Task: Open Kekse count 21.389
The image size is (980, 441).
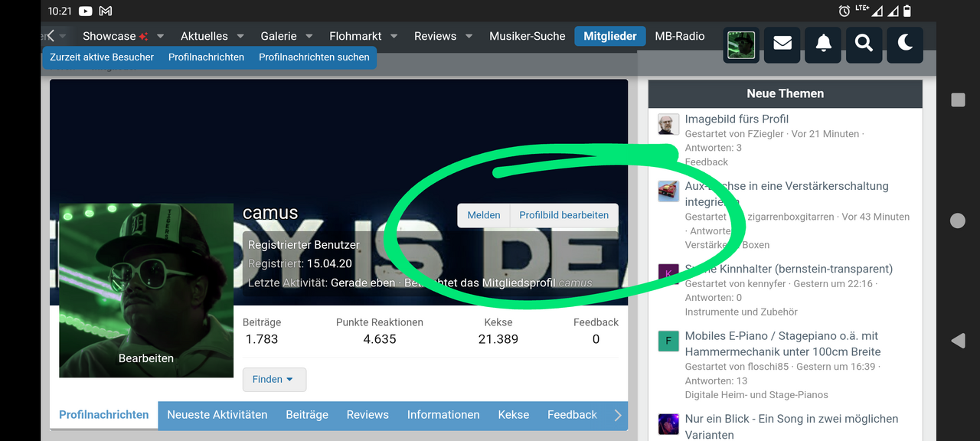Action: pyautogui.click(x=498, y=339)
